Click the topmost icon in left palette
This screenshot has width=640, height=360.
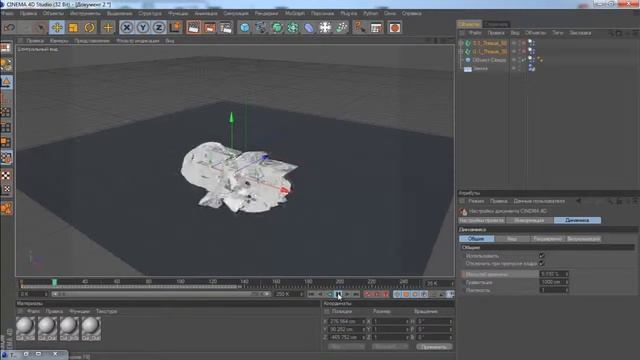[x=6, y=48]
